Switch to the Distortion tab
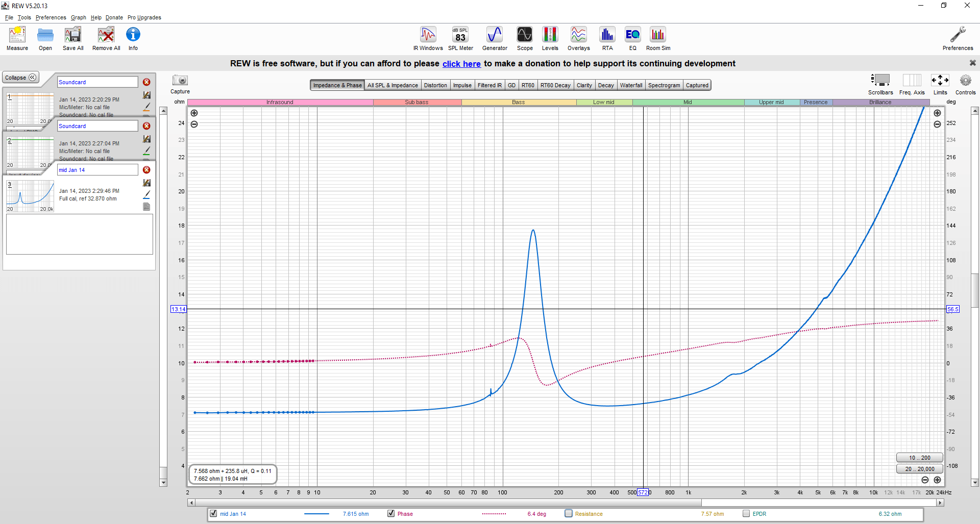The width and height of the screenshot is (980, 524). pos(435,85)
